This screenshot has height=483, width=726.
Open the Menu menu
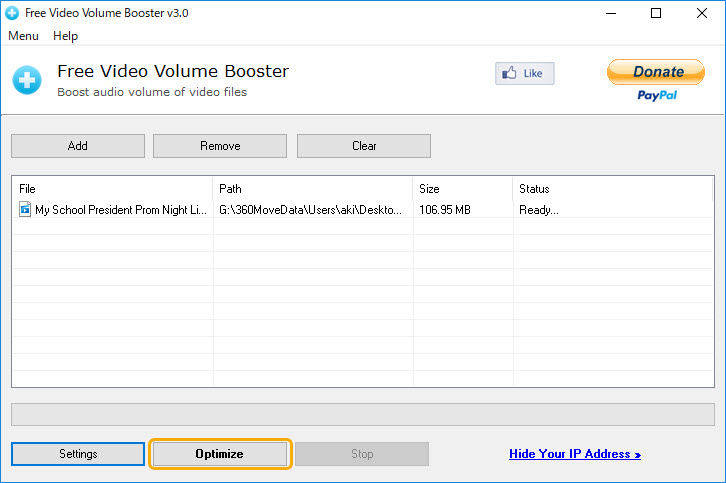point(23,36)
